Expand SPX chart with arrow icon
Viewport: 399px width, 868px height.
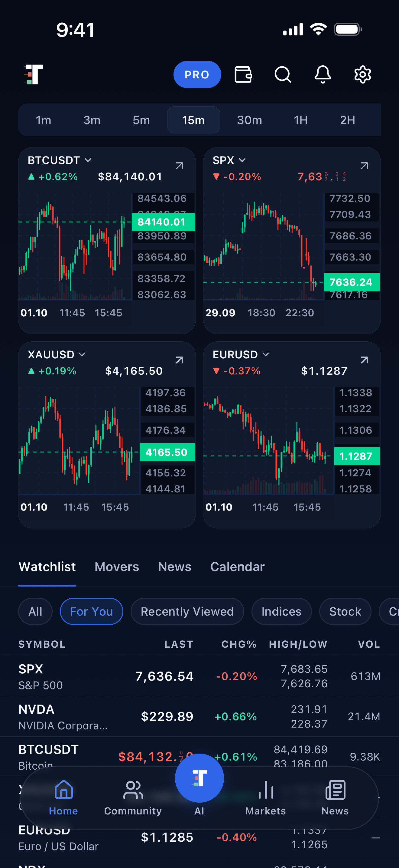[364, 166]
